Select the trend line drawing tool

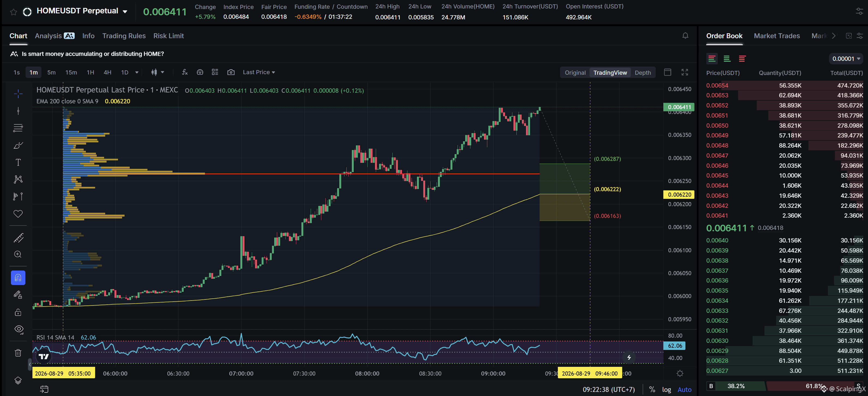18,111
